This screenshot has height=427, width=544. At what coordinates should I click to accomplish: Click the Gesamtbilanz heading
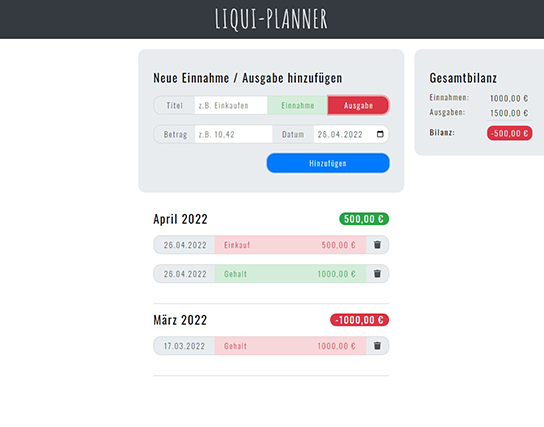click(x=463, y=78)
